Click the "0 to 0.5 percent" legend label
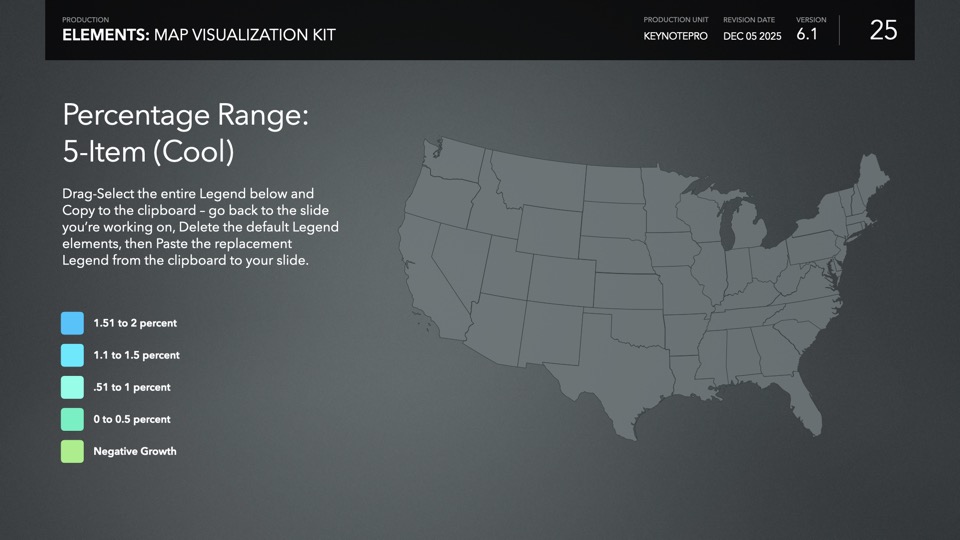The width and height of the screenshot is (960, 540). 132,419
